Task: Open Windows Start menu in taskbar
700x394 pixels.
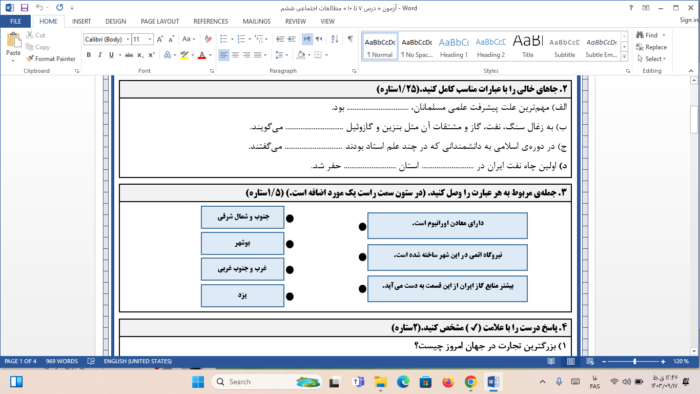Action: (x=198, y=382)
